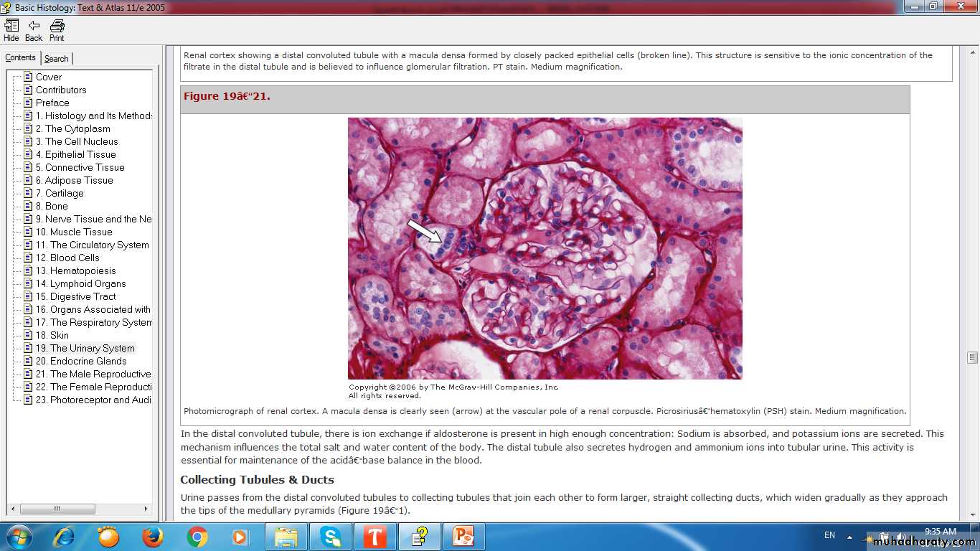980x551 pixels.
Task: Click right arrow of contents horizontal scrollbar
Action: pos(146,509)
